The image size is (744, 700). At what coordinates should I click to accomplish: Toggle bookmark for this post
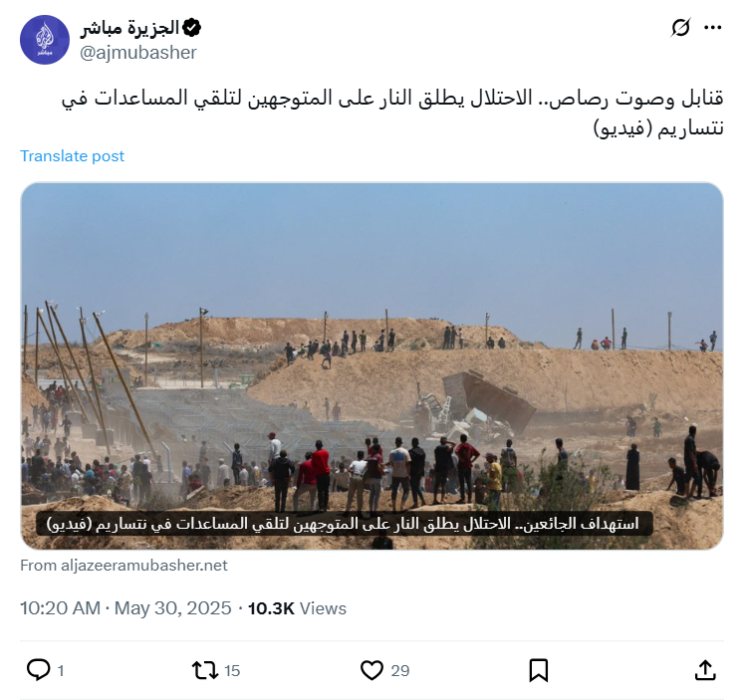click(539, 670)
